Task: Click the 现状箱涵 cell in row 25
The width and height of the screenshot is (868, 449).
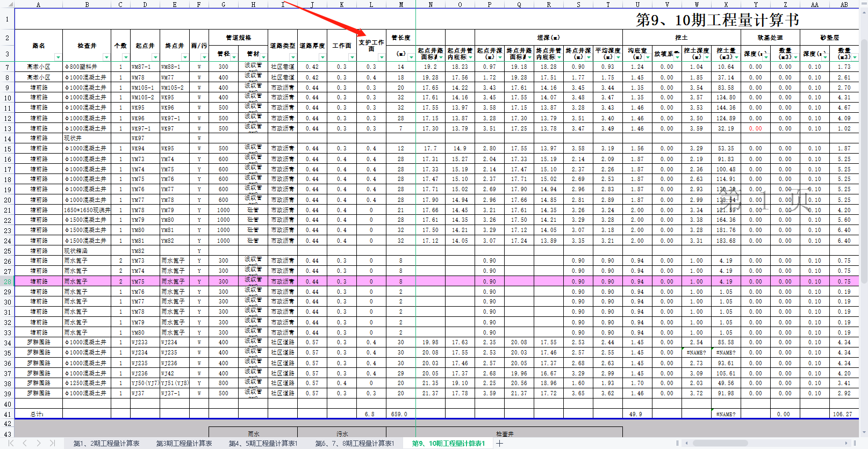Action: pyautogui.click(x=87, y=251)
